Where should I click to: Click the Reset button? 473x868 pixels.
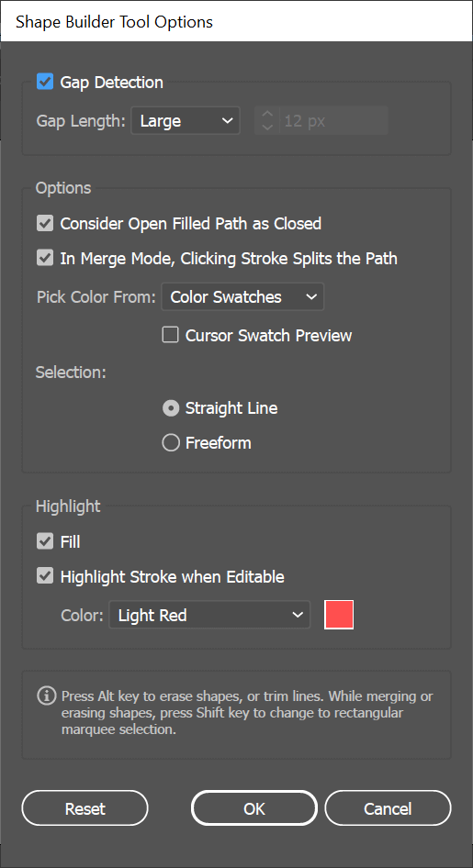(x=84, y=808)
